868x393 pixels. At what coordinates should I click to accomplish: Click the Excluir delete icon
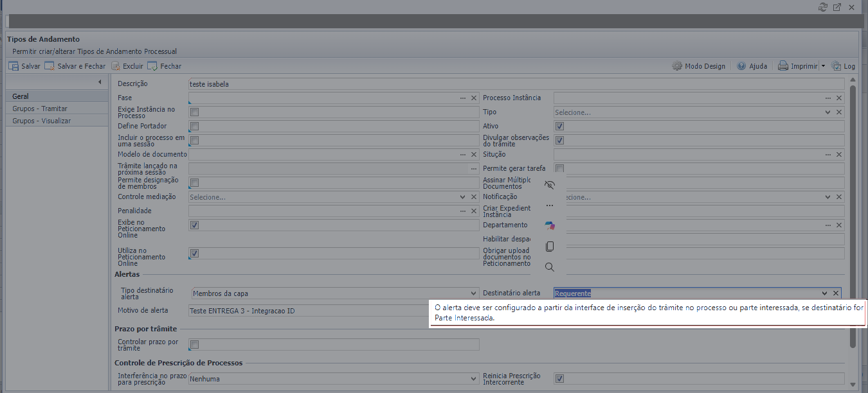(116, 65)
